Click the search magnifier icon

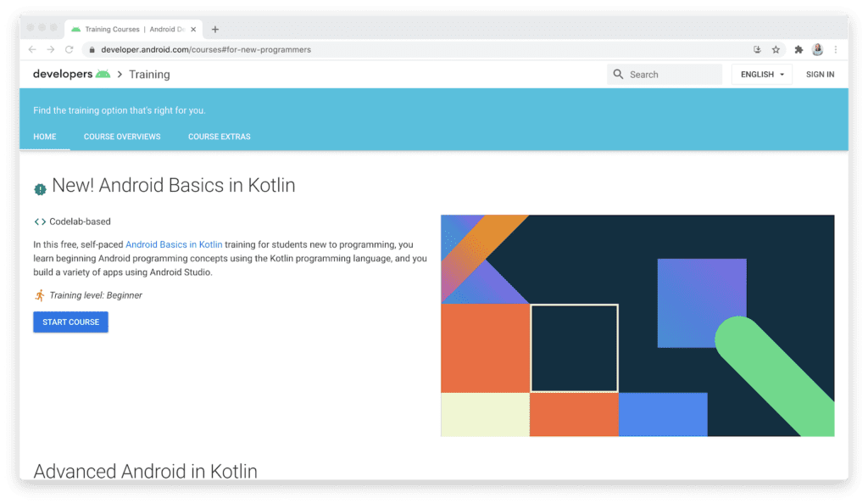(x=618, y=74)
